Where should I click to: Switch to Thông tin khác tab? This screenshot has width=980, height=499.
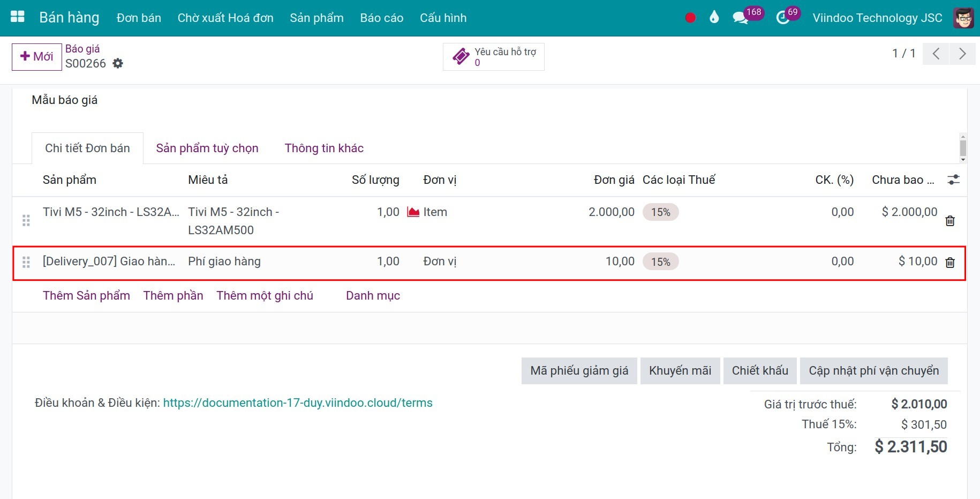click(x=324, y=148)
